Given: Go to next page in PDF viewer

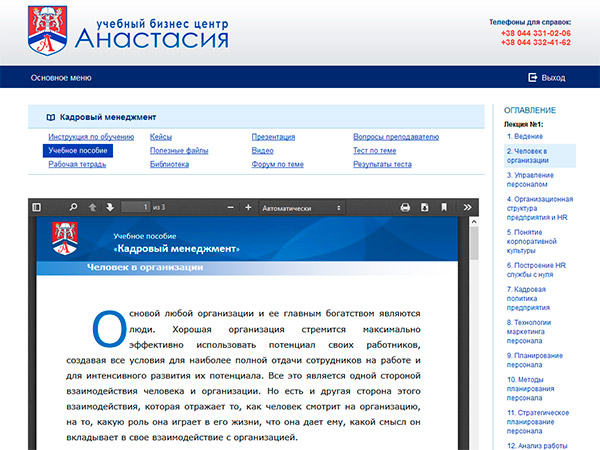Looking at the screenshot, I should [110, 207].
